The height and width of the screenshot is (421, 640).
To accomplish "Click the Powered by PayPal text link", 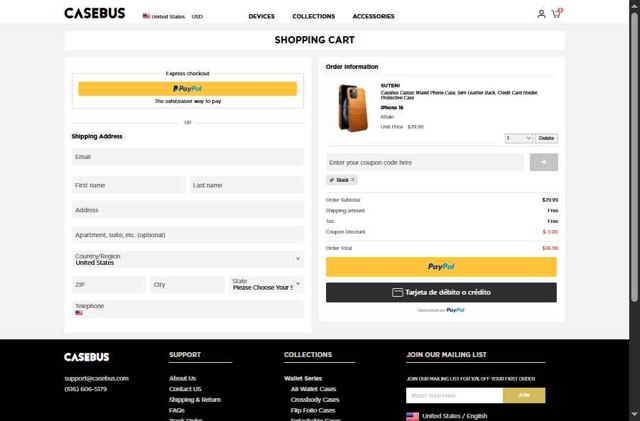I will click(441, 310).
